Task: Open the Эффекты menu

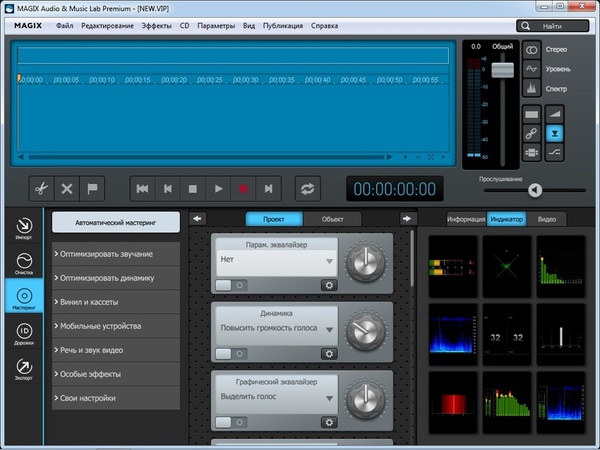Action: 157,26
